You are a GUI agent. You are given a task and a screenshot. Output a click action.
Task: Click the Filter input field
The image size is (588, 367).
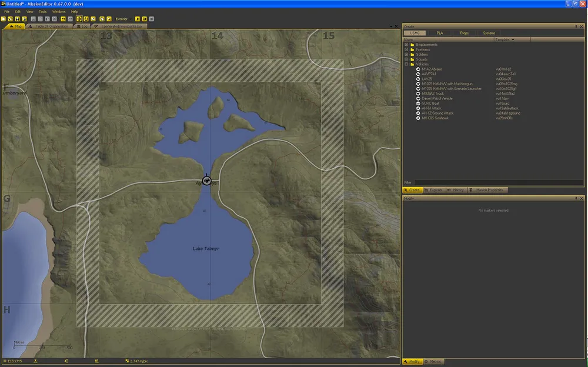[x=499, y=183]
